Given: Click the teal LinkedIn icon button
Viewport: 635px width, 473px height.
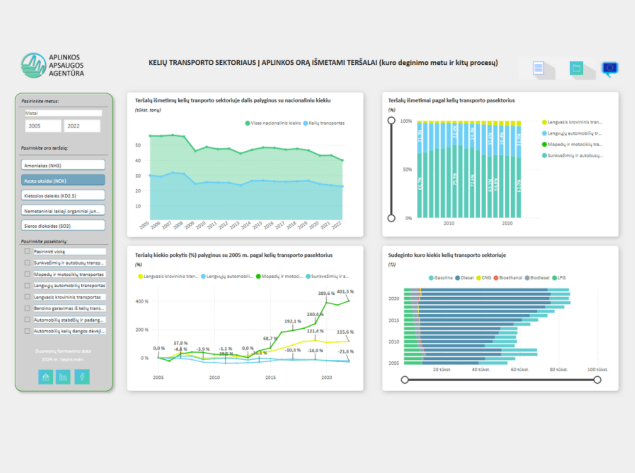Looking at the screenshot, I should (63, 377).
